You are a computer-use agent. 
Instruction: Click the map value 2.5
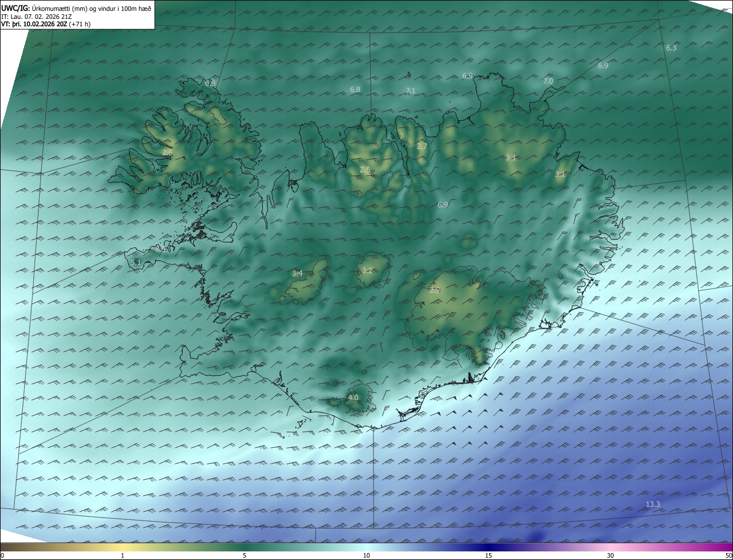pos(365,170)
